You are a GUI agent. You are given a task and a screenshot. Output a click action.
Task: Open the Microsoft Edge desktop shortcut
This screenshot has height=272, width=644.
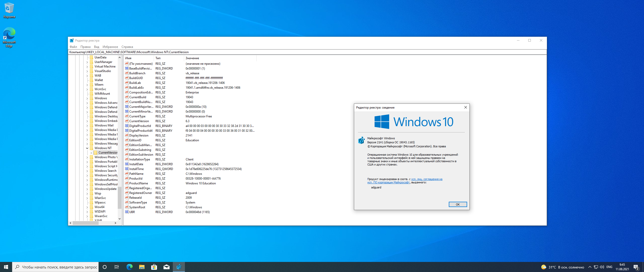[9, 37]
